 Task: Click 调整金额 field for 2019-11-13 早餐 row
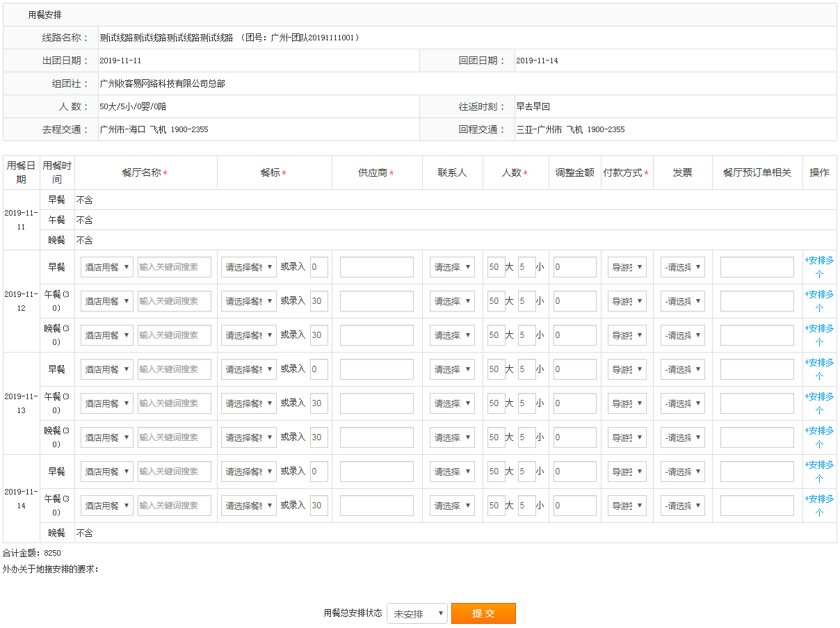coord(574,369)
